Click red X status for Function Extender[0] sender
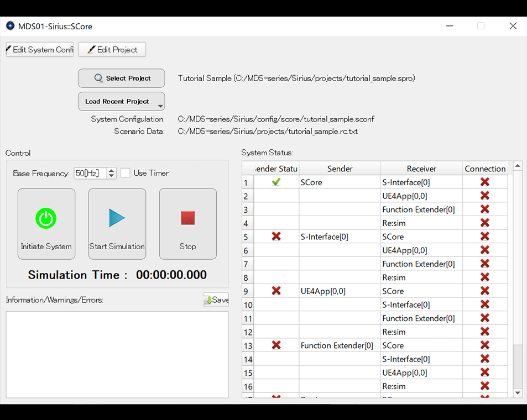 pos(276,345)
